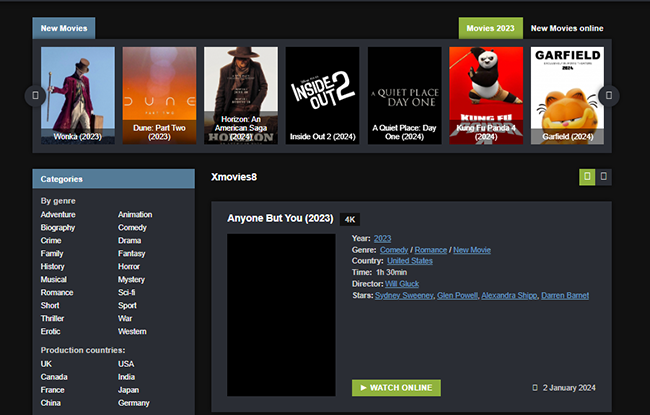Select the New Movies tab
This screenshot has height=415, width=650.
click(64, 28)
